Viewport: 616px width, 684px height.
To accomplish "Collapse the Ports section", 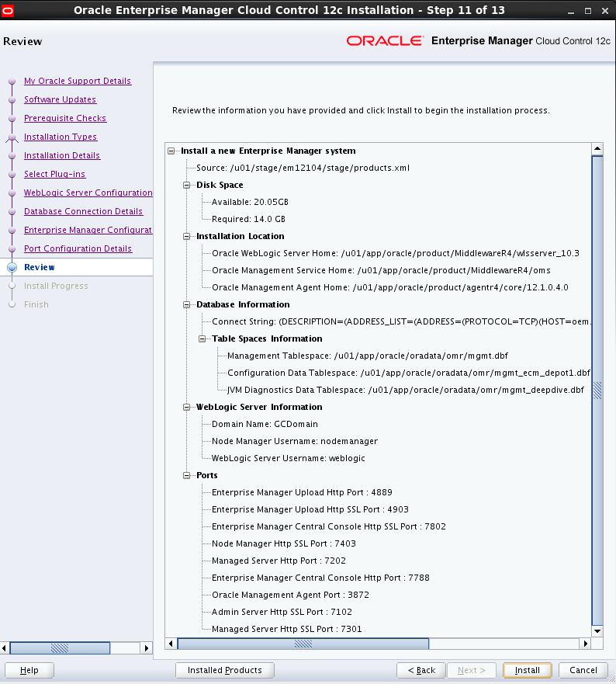I will [x=187, y=475].
